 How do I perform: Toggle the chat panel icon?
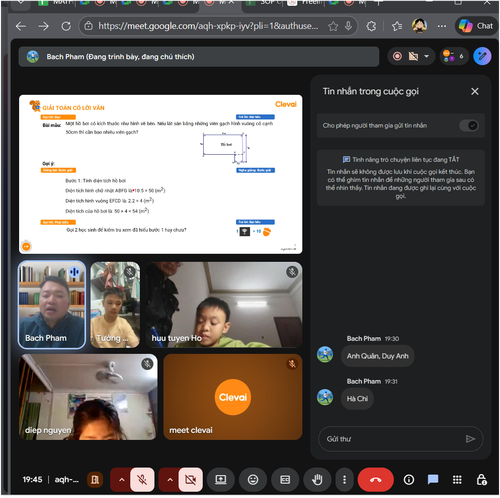pyautogui.click(x=433, y=480)
